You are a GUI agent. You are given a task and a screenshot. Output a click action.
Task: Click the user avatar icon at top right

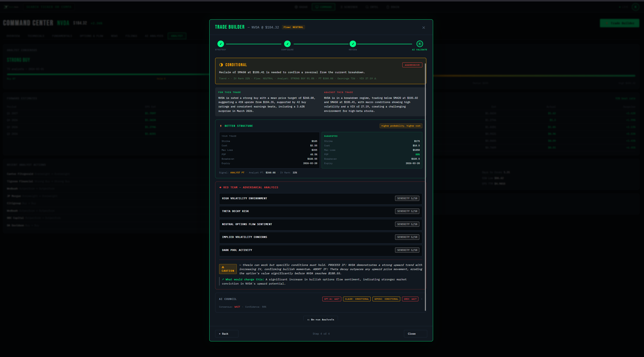click(636, 7)
